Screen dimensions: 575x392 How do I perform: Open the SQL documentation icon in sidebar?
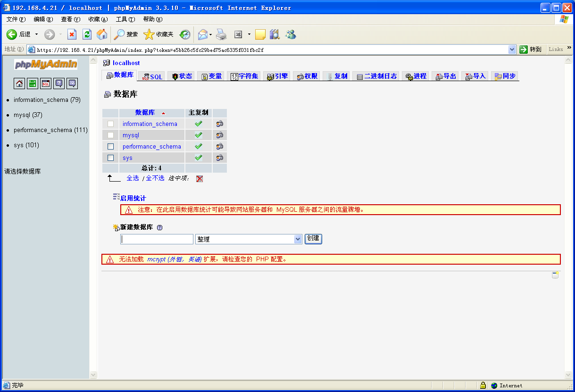coord(72,83)
